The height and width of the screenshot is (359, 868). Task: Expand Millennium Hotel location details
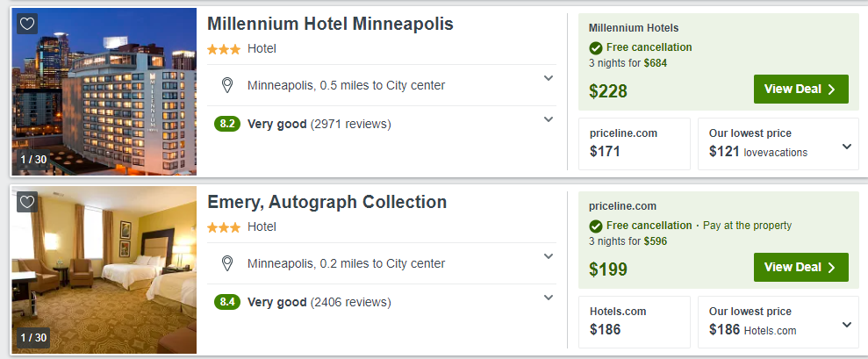coord(549,78)
